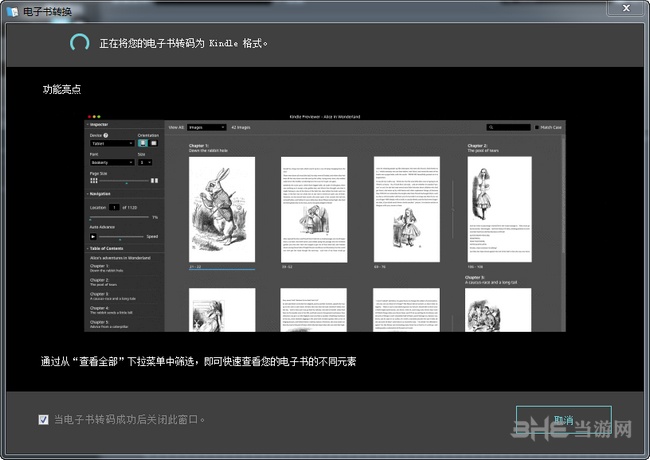The image size is (650, 460).
Task: Click the 取消 cancel button
Action: (563, 421)
